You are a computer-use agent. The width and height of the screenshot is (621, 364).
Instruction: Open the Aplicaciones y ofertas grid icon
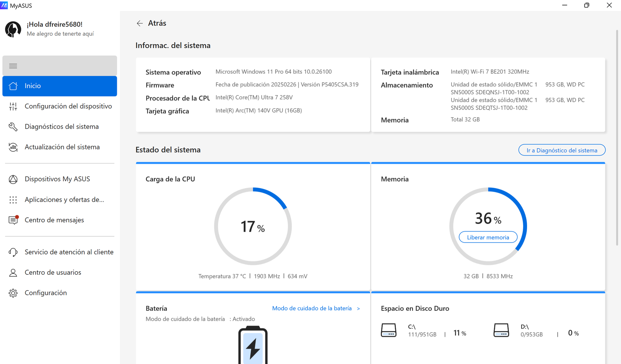coord(13,200)
